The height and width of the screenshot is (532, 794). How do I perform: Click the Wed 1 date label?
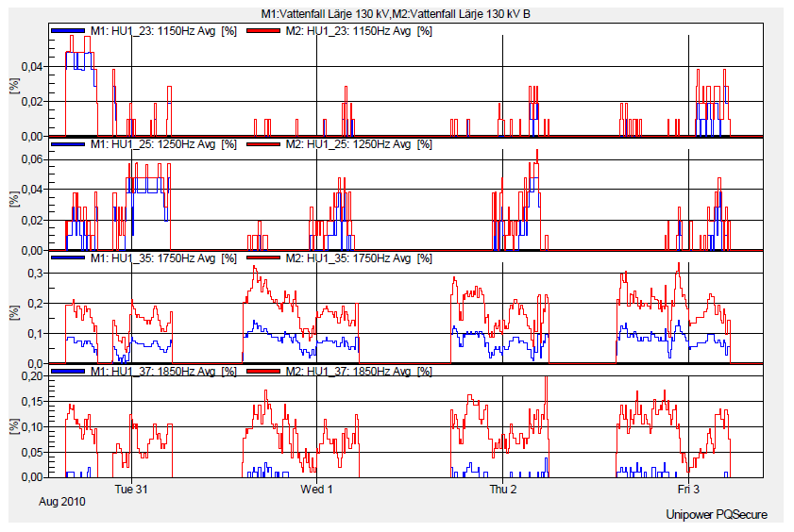click(x=316, y=490)
